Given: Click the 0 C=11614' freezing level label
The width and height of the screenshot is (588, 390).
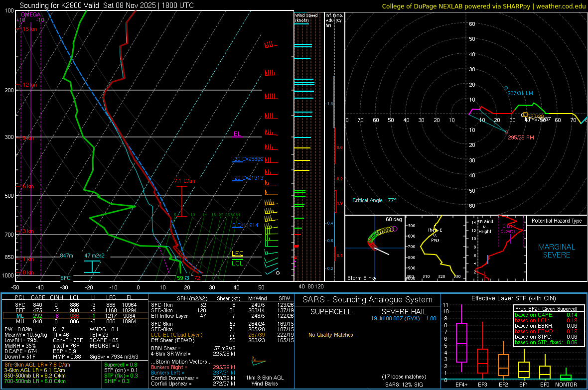Looking at the screenshot, I should 246,225.
